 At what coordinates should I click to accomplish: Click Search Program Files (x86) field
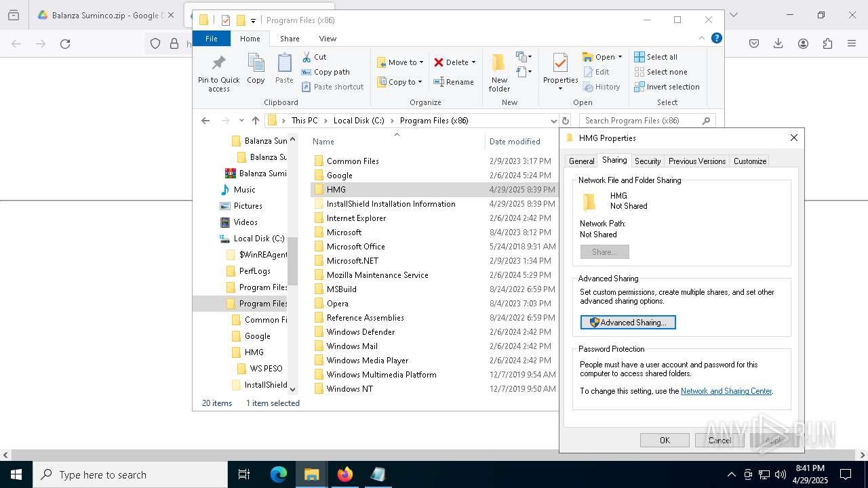(648, 121)
